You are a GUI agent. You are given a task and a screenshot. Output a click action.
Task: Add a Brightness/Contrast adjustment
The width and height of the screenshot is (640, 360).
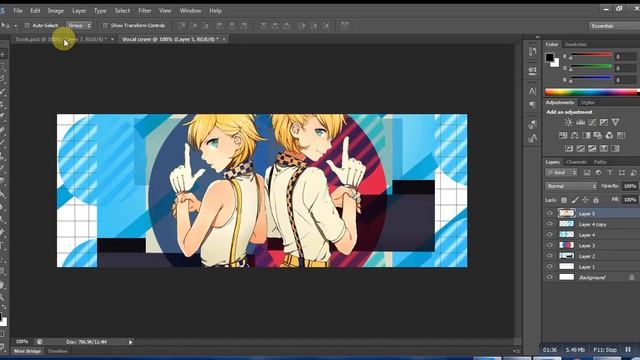(568, 122)
